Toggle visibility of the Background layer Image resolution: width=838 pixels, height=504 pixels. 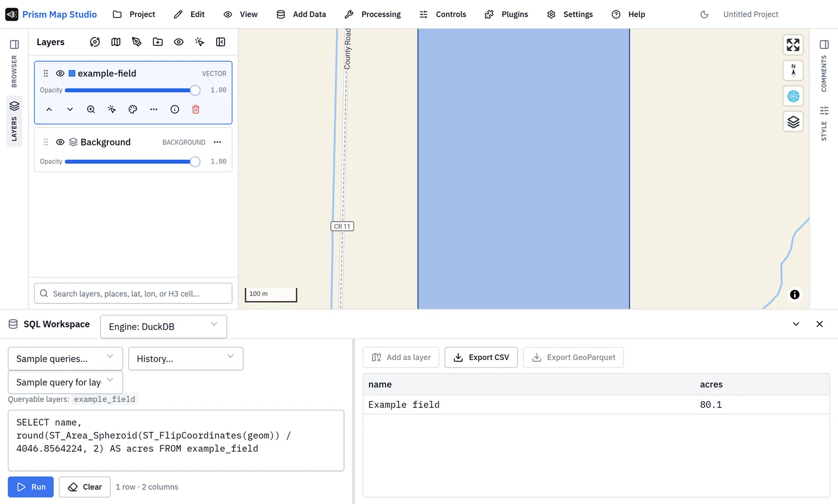tap(60, 142)
